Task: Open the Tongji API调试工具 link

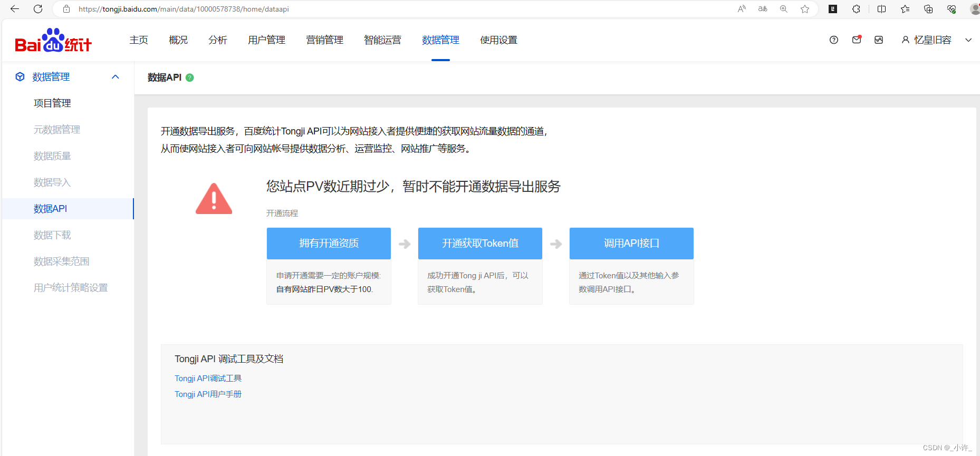Action: coord(208,379)
